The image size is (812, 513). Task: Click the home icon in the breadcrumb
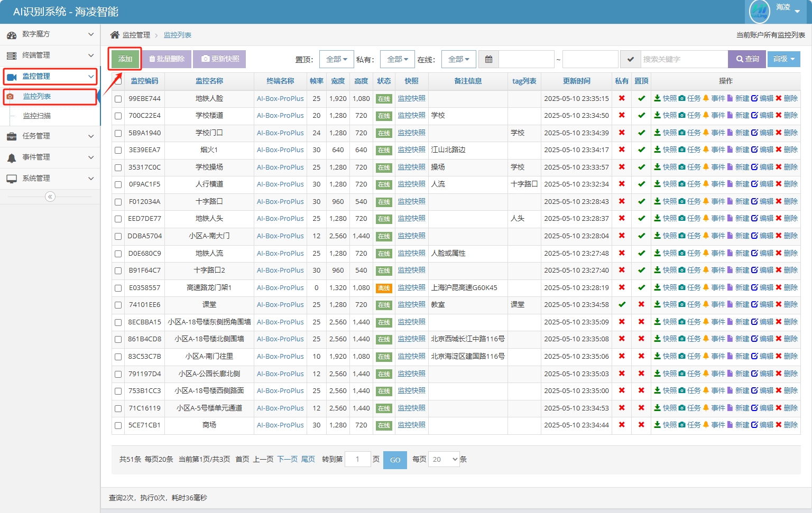(115, 35)
